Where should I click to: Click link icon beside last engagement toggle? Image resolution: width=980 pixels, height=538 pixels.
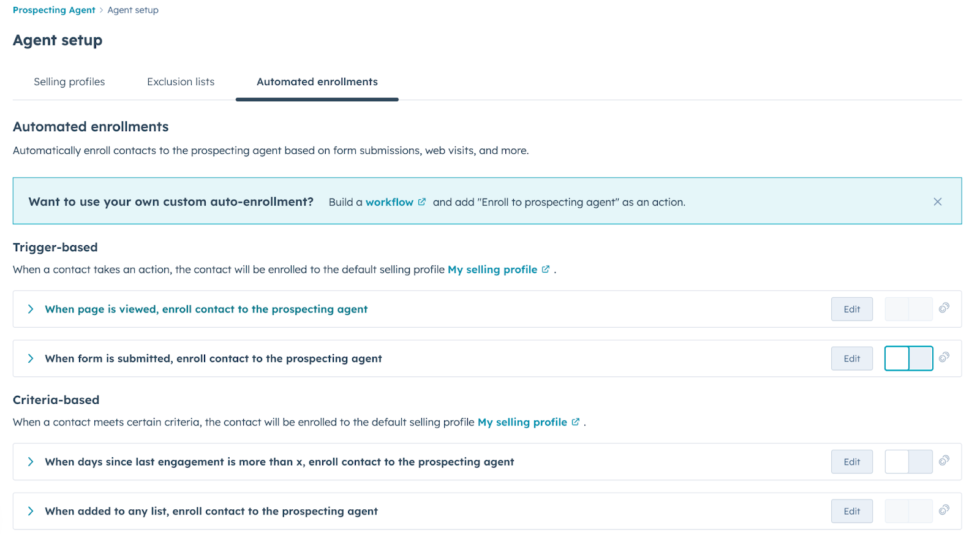tap(944, 460)
